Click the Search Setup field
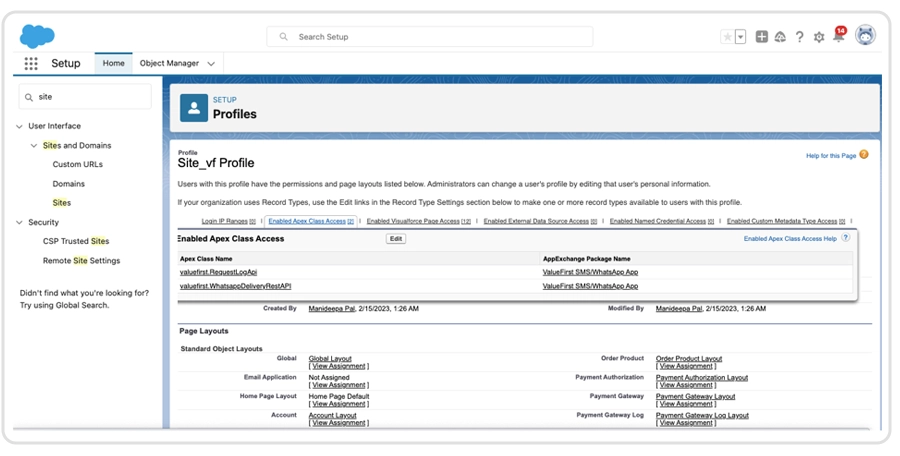Image resolution: width=900 pixels, height=456 pixels. tap(430, 37)
